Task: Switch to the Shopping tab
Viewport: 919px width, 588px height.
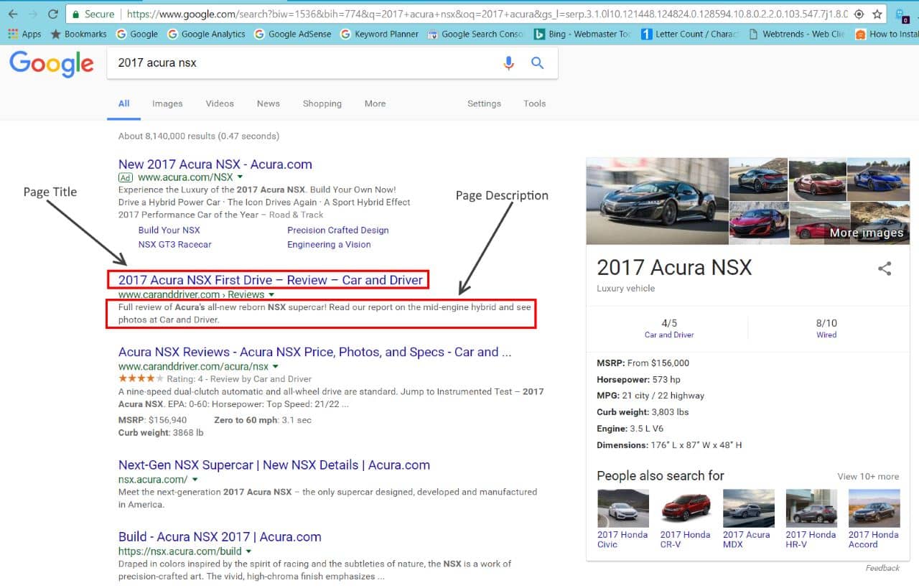Action: [322, 103]
